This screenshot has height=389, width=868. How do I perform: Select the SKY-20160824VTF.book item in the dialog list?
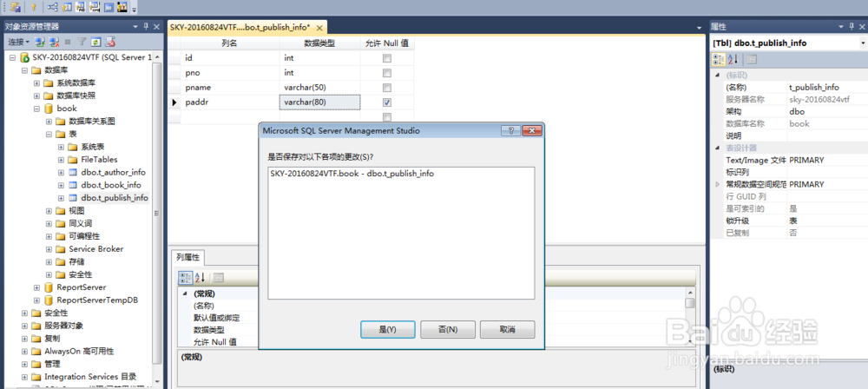pos(352,174)
